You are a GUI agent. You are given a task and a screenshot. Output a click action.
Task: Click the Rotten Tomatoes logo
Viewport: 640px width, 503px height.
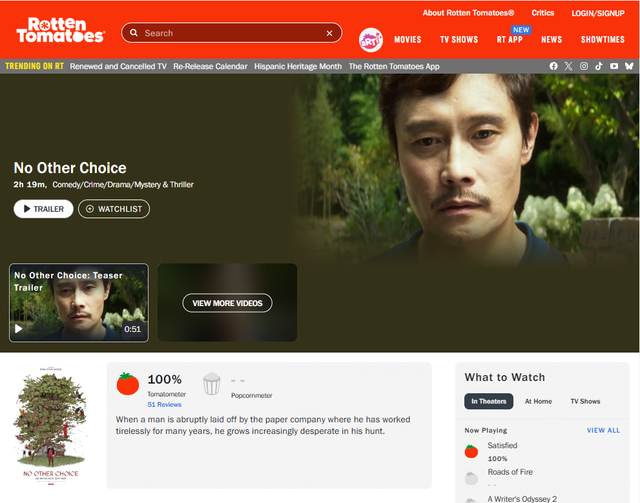pyautogui.click(x=60, y=30)
